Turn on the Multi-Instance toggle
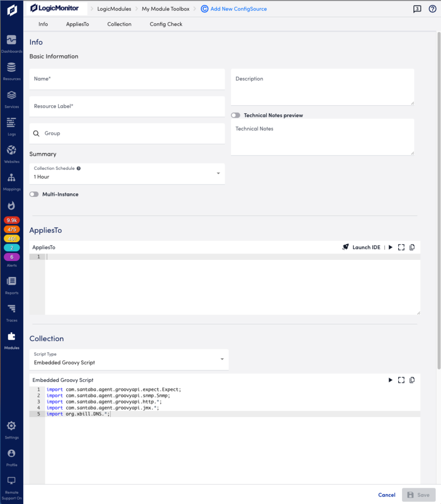The image size is (441, 504). click(34, 194)
